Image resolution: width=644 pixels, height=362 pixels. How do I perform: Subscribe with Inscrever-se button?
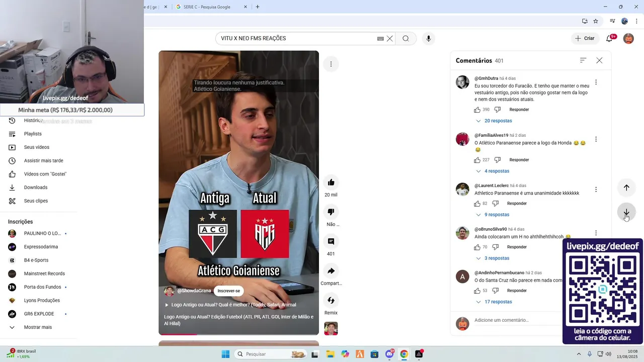229,291
